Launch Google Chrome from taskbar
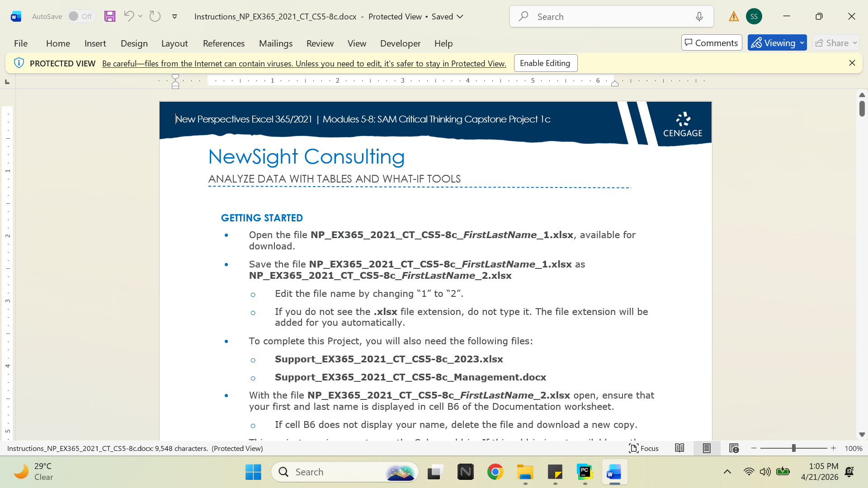 pyautogui.click(x=495, y=472)
